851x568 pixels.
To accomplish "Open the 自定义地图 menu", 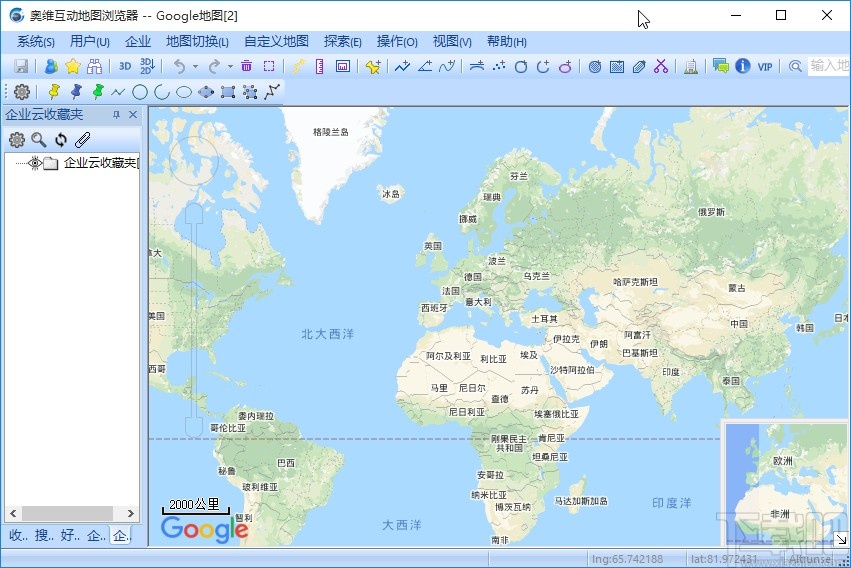I will click(276, 41).
